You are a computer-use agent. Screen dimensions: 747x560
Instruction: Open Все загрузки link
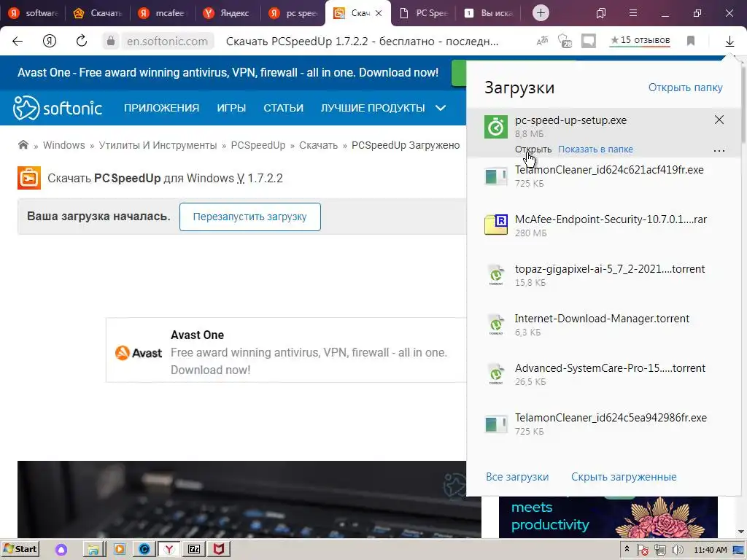point(517,477)
